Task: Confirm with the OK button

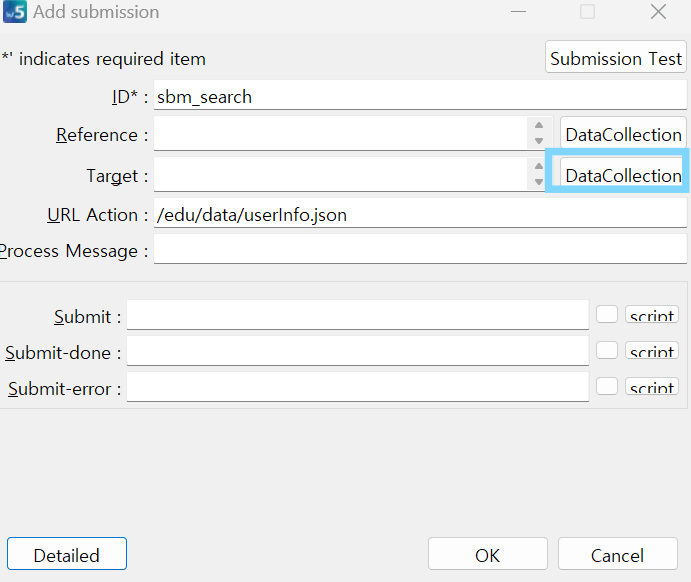Action: click(487, 554)
